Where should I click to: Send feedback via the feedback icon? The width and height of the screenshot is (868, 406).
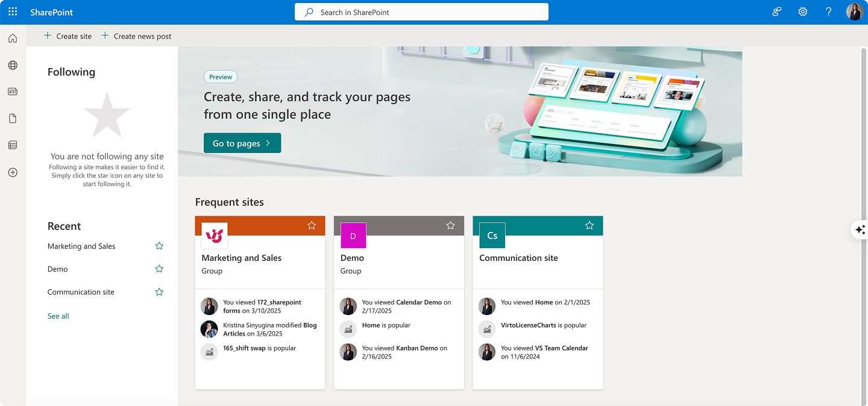tap(776, 11)
